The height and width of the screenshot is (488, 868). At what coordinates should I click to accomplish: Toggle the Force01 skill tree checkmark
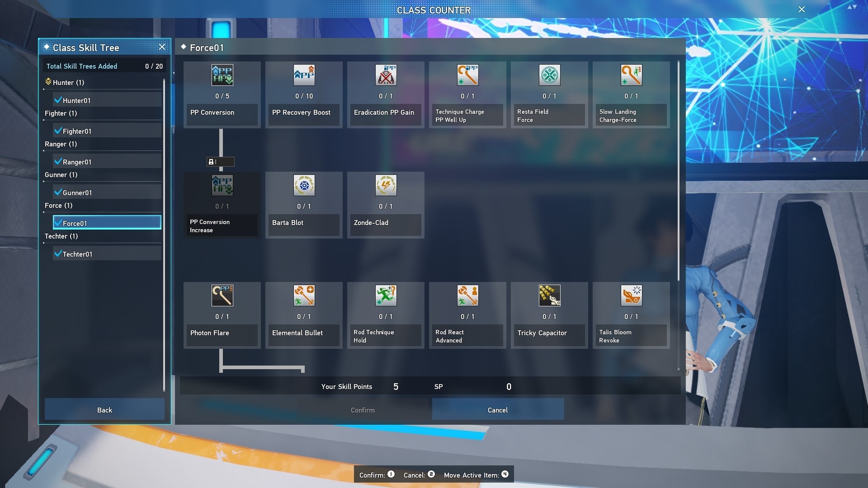coord(58,223)
